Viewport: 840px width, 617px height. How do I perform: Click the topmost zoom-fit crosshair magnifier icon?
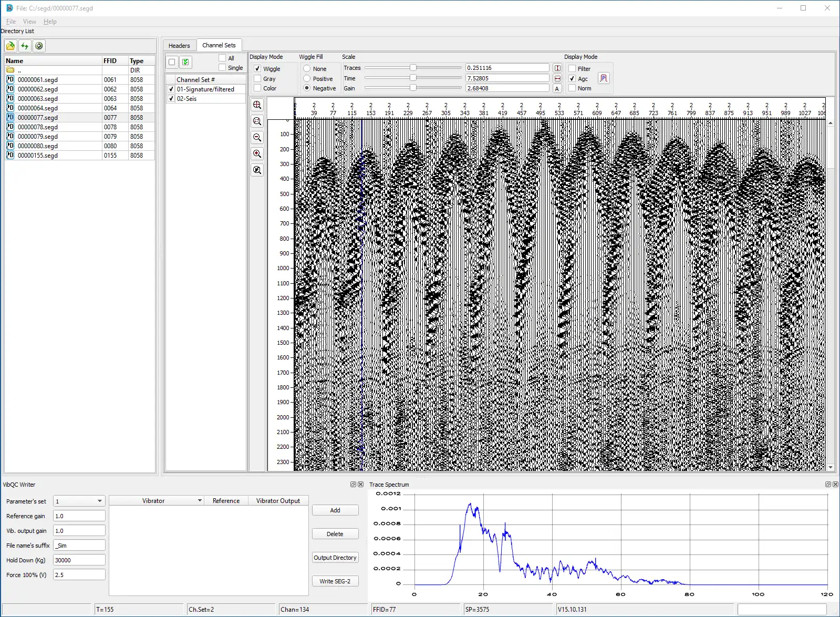click(x=257, y=105)
